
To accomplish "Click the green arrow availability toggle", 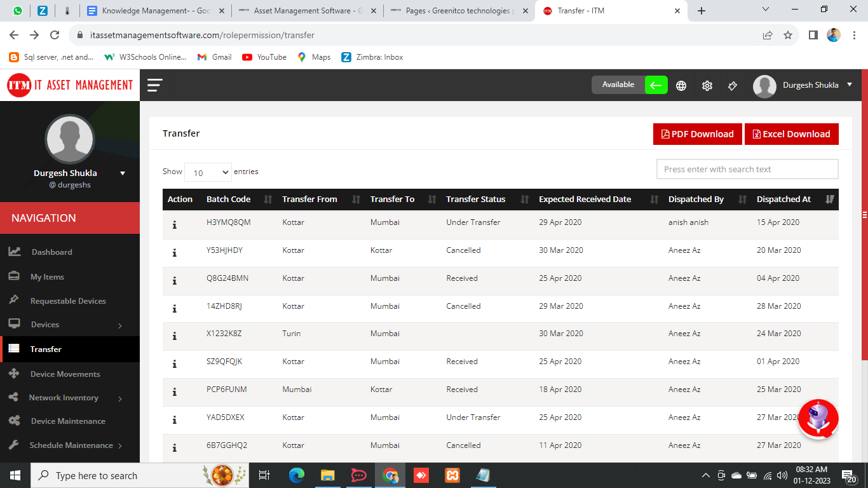I will [656, 85].
